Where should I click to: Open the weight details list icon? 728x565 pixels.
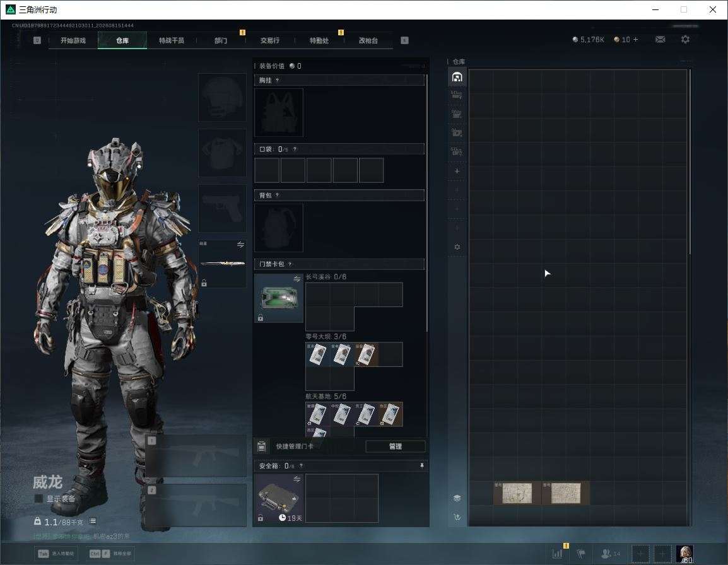[x=93, y=521]
